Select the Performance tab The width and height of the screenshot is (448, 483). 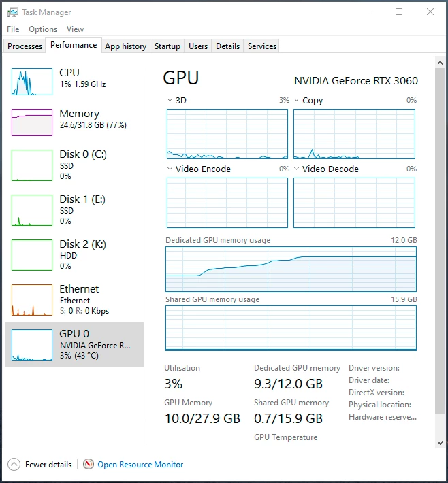(x=74, y=46)
